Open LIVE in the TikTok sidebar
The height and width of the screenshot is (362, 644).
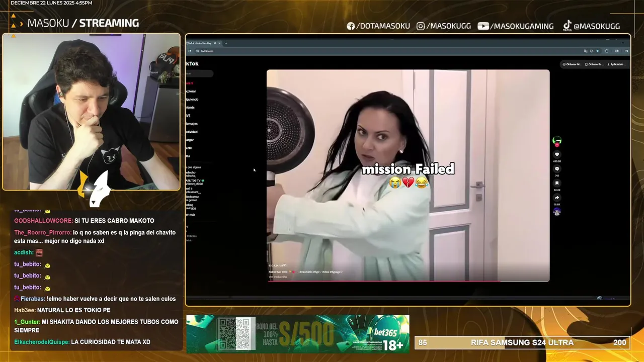pyautogui.click(x=188, y=115)
